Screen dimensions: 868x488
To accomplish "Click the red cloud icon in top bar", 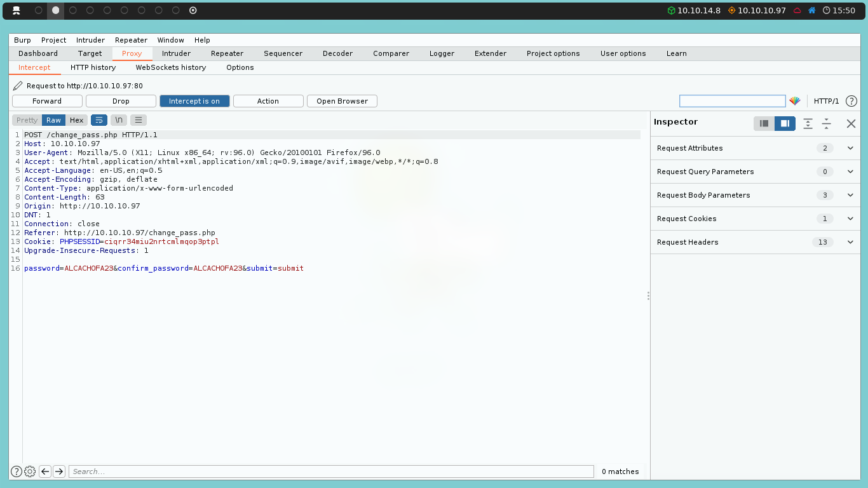I will (797, 10).
